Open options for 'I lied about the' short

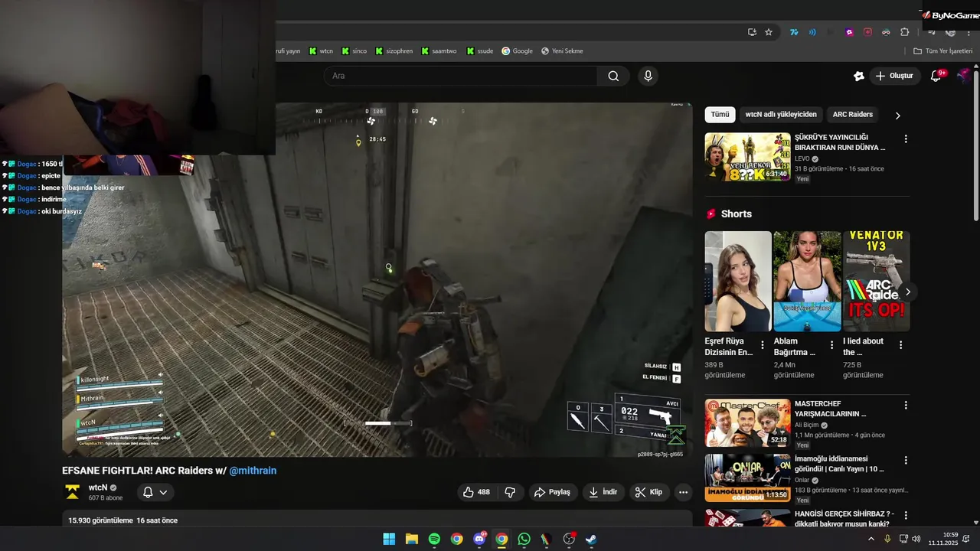[x=900, y=345]
